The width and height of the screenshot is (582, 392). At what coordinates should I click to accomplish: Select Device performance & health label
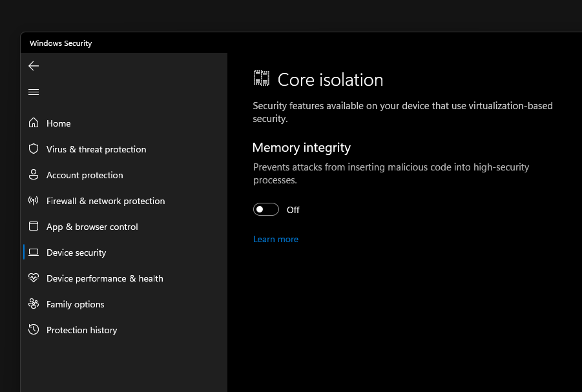pyautogui.click(x=105, y=278)
